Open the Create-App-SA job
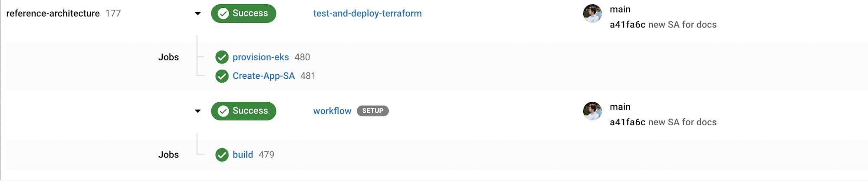The image size is (868, 181). (263, 76)
